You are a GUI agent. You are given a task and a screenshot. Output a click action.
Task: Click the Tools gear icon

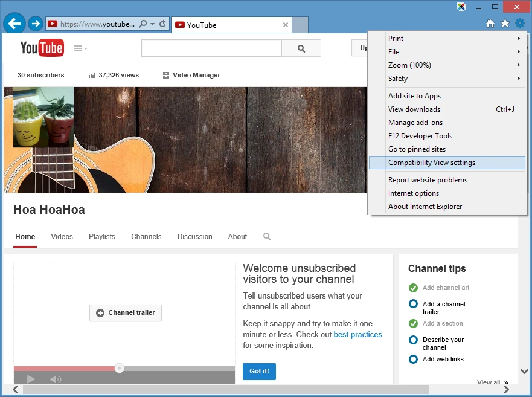tap(520, 24)
